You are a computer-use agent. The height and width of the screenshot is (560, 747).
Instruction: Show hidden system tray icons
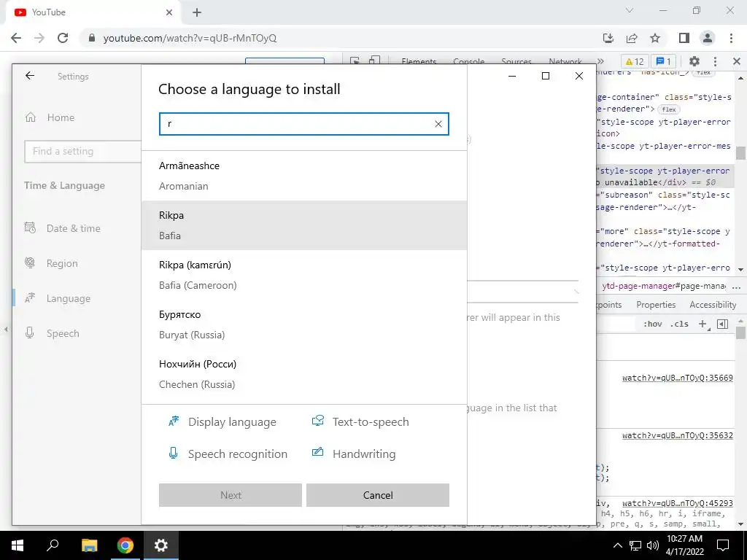click(x=617, y=545)
